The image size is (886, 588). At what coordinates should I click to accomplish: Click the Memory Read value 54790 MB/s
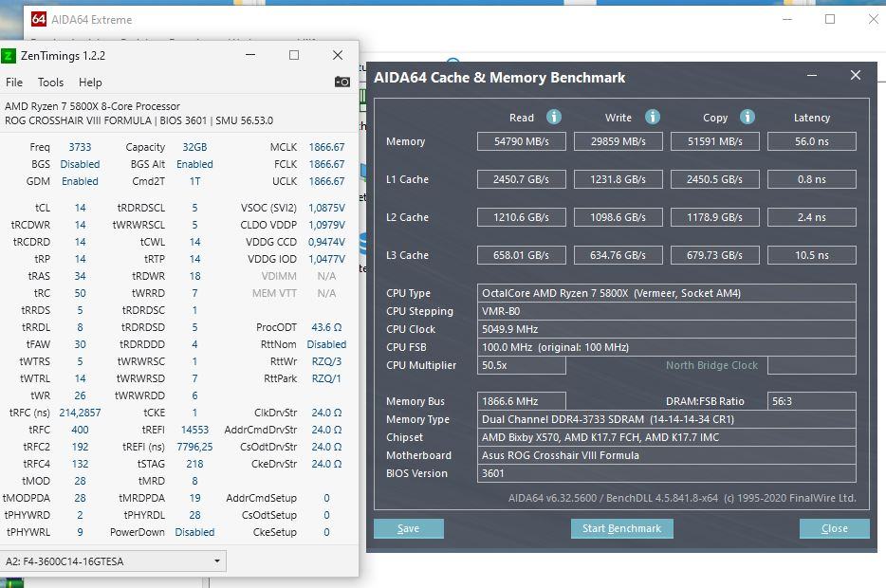coord(522,141)
